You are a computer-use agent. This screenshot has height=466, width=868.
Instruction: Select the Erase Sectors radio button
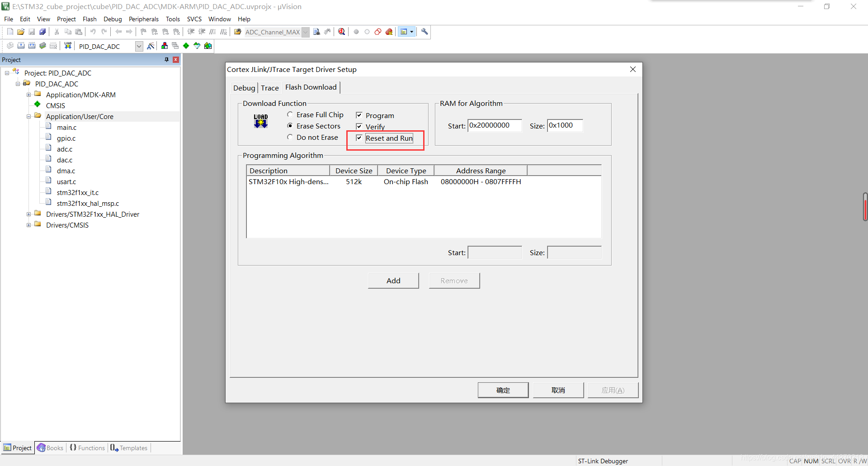[x=290, y=126]
